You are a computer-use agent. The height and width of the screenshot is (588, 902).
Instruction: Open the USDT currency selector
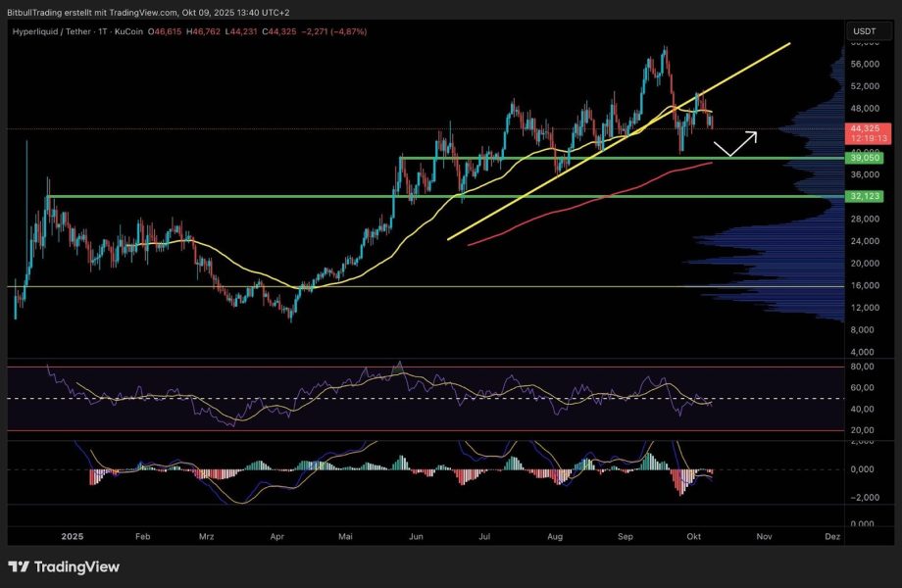coord(864,31)
